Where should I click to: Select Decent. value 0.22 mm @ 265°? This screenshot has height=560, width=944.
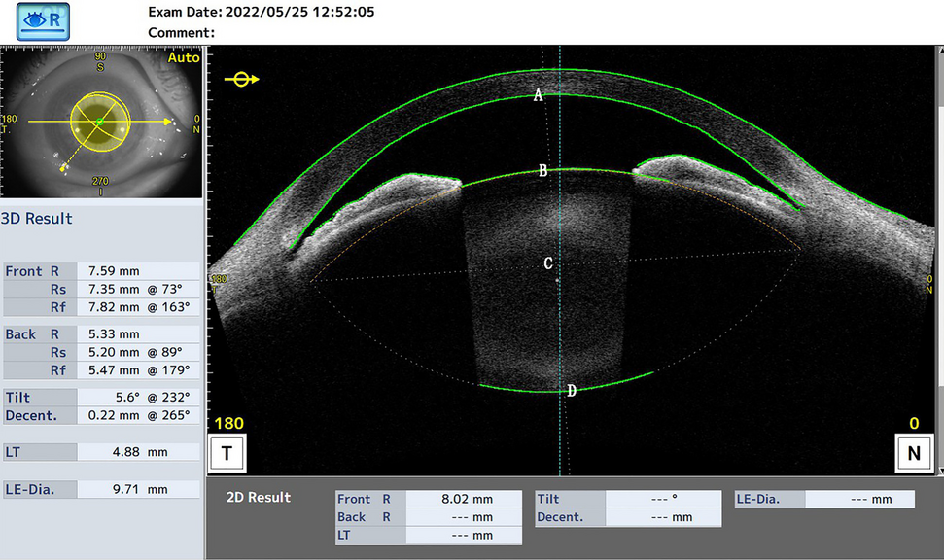pyautogui.click(x=138, y=415)
